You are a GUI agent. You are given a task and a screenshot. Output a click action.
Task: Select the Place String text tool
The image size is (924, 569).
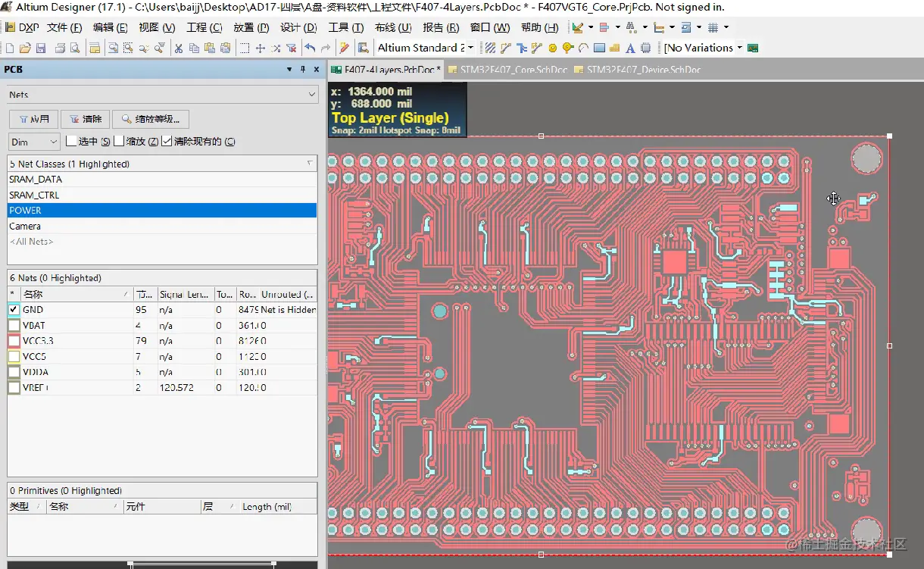point(630,48)
